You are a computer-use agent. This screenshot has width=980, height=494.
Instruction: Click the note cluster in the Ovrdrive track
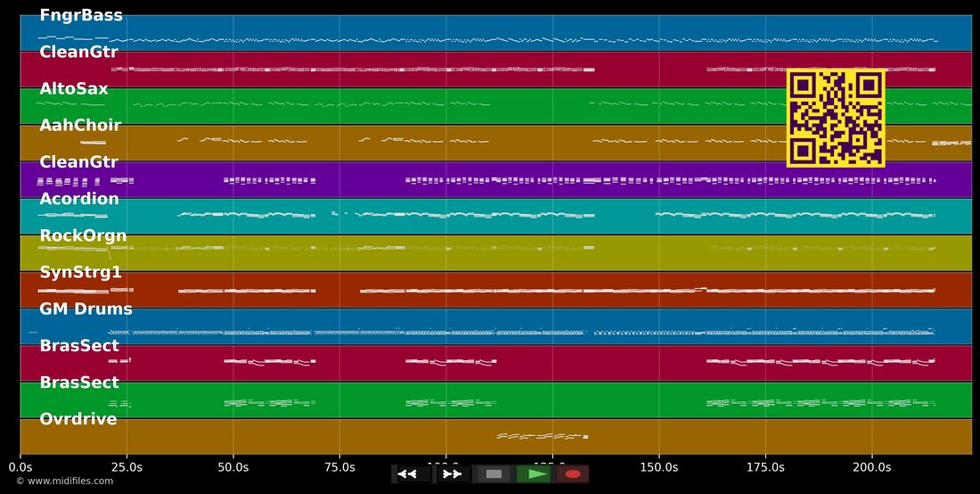pyautogui.click(x=542, y=436)
